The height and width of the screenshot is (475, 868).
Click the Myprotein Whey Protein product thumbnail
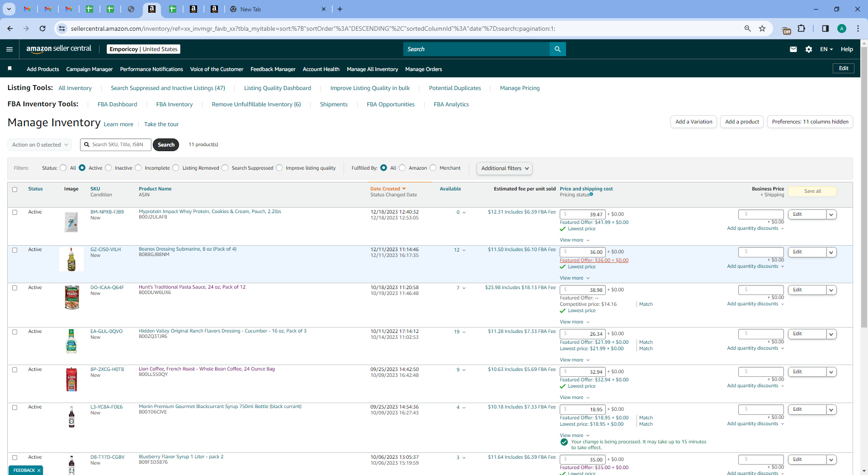point(71,222)
